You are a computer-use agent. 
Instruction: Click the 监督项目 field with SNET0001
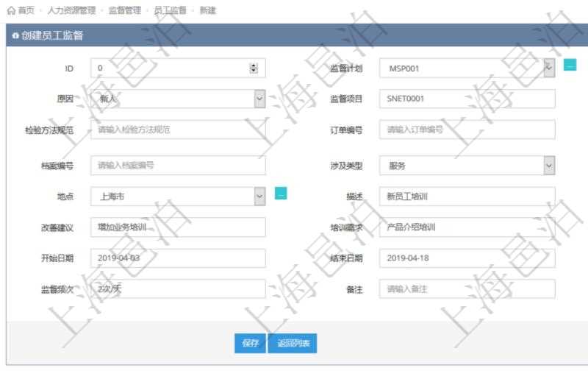pos(467,99)
